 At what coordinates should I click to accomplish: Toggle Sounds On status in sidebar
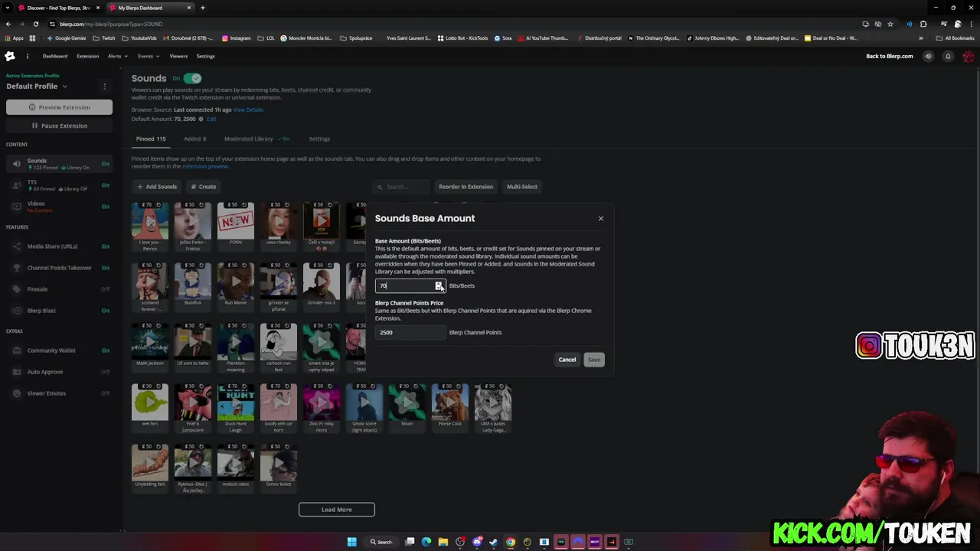[106, 164]
